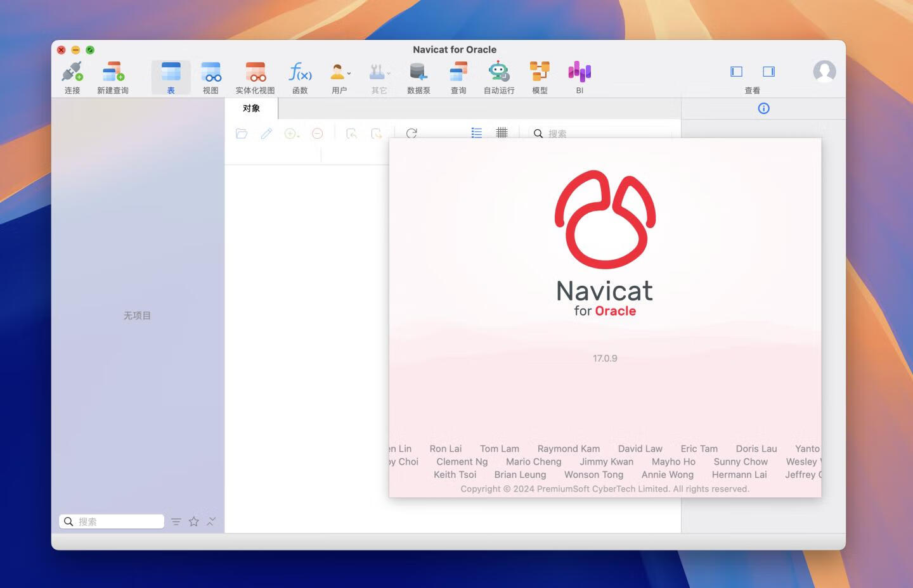
Task: Focus the object list 搜索 search field
Action: tap(600, 133)
